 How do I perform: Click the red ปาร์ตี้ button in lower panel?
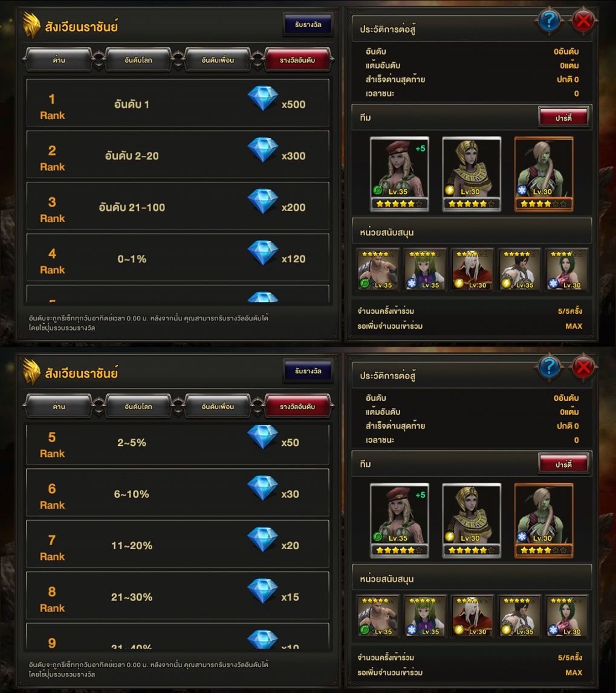click(x=564, y=464)
